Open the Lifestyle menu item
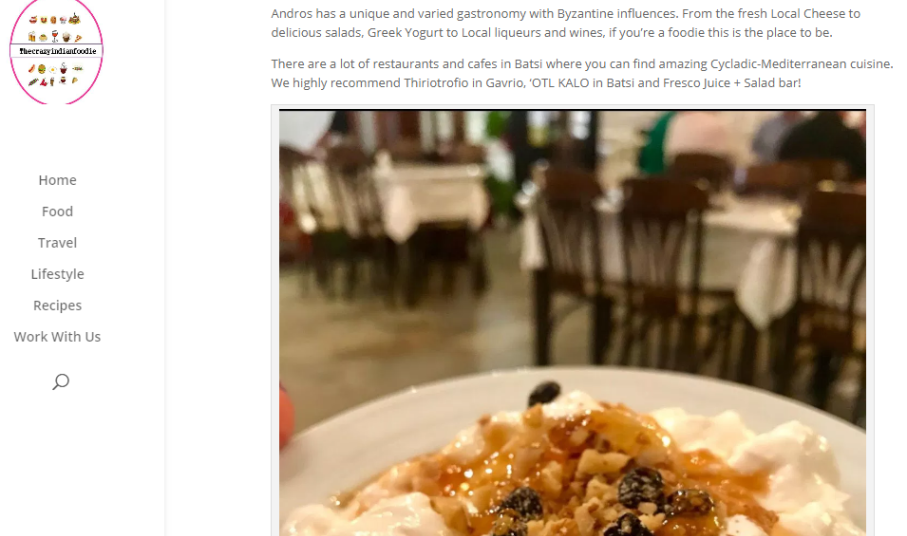Image resolution: width=907 pixels, height=536 pixels. click(x=57, y=273)
